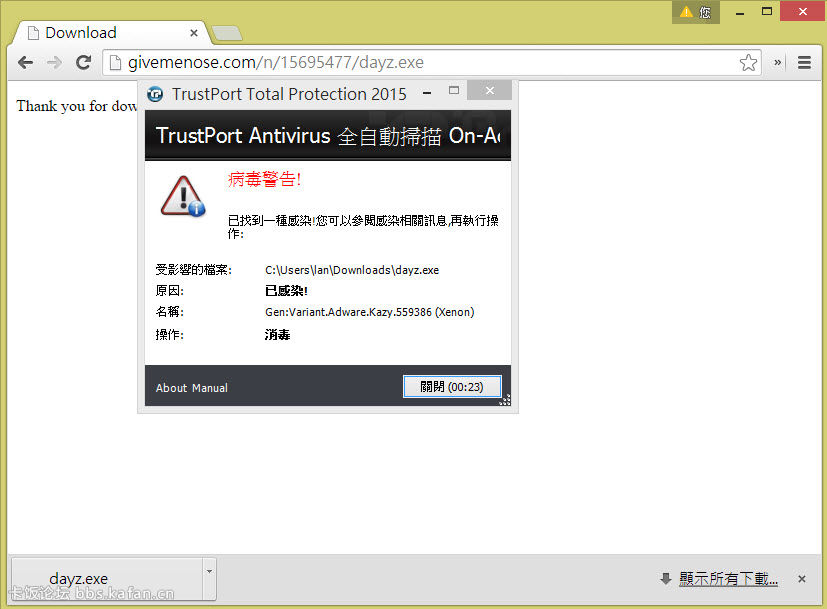
Task: Click the path C:\Users\Ian\Downloads\dayz.exe
Action: [x=352, y=270]
